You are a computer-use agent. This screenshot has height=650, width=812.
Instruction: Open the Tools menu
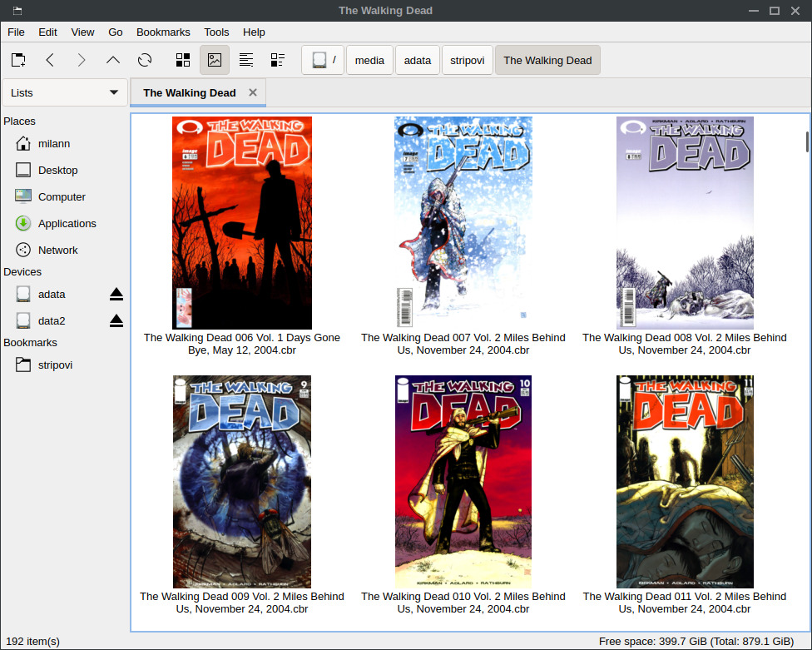click(216, 32)
